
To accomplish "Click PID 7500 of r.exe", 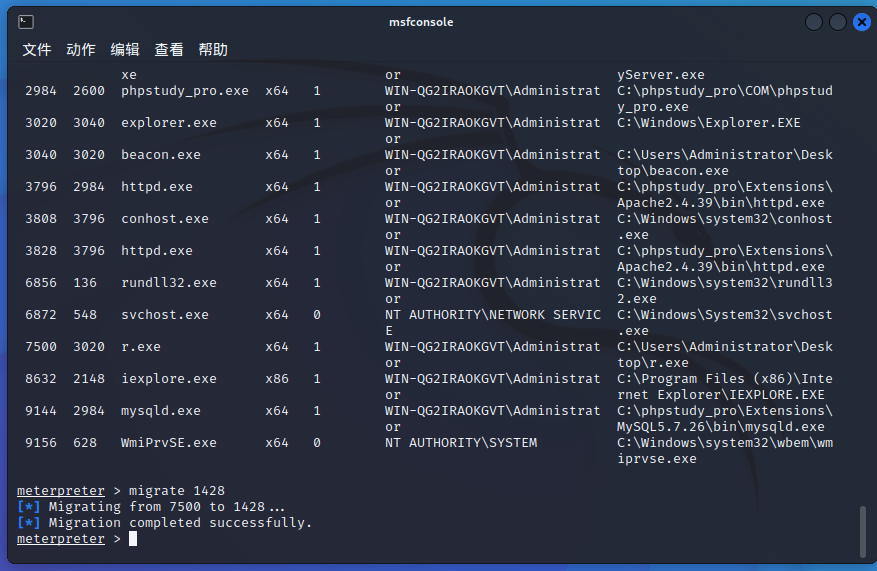I will coord(41,347).
